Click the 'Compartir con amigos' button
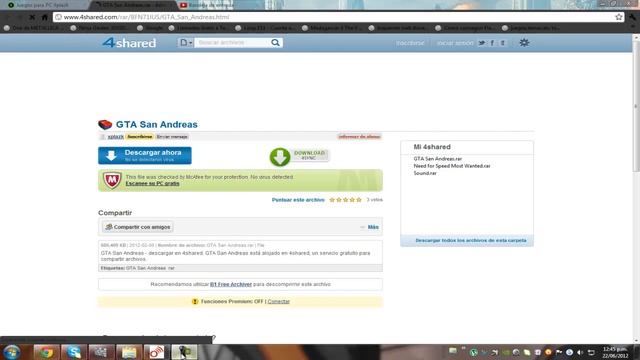Screen dimensions: 640x360 click(x=138, y=227)
